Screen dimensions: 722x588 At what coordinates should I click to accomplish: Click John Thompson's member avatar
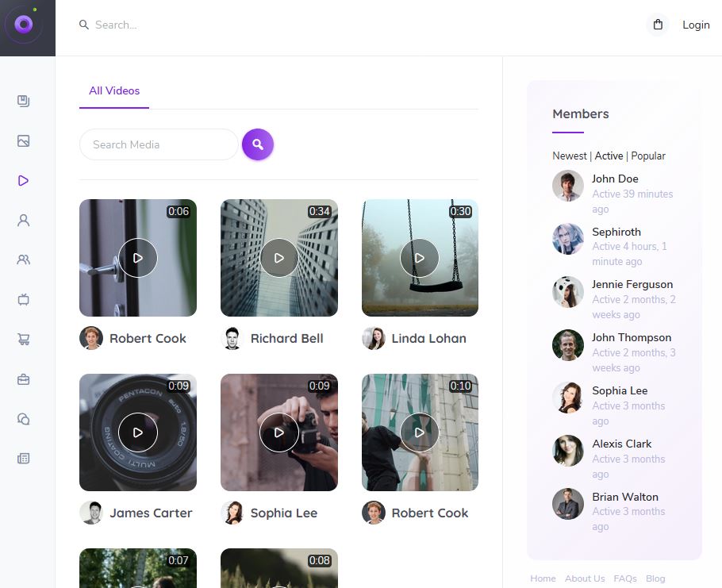568,345
